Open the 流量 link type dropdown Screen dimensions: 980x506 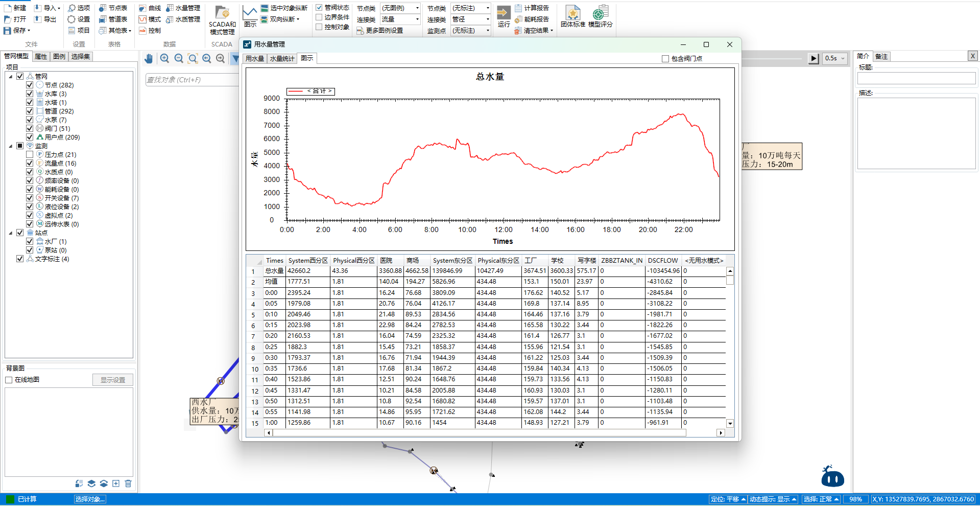400,19
